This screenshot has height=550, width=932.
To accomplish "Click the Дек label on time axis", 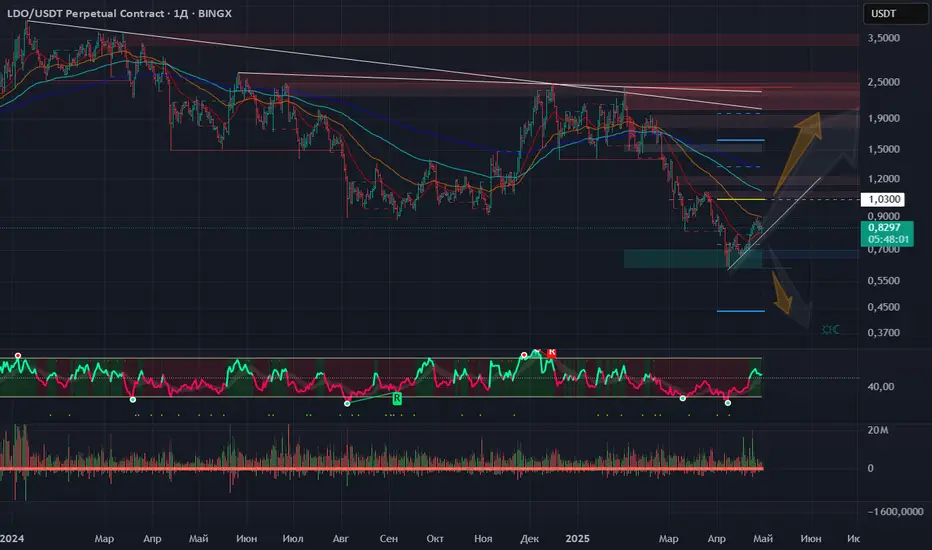I will 529,539.
